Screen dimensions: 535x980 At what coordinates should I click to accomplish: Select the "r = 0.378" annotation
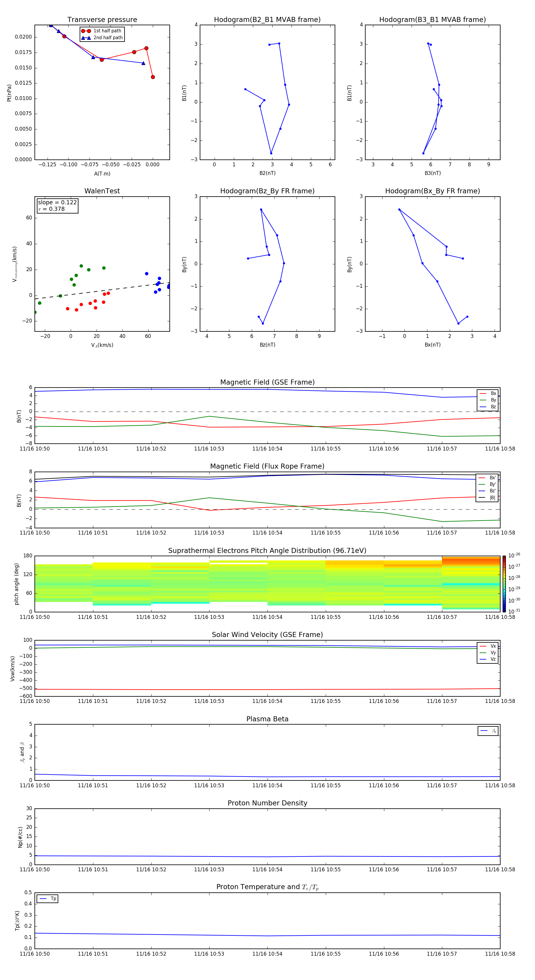coord(51,209)
